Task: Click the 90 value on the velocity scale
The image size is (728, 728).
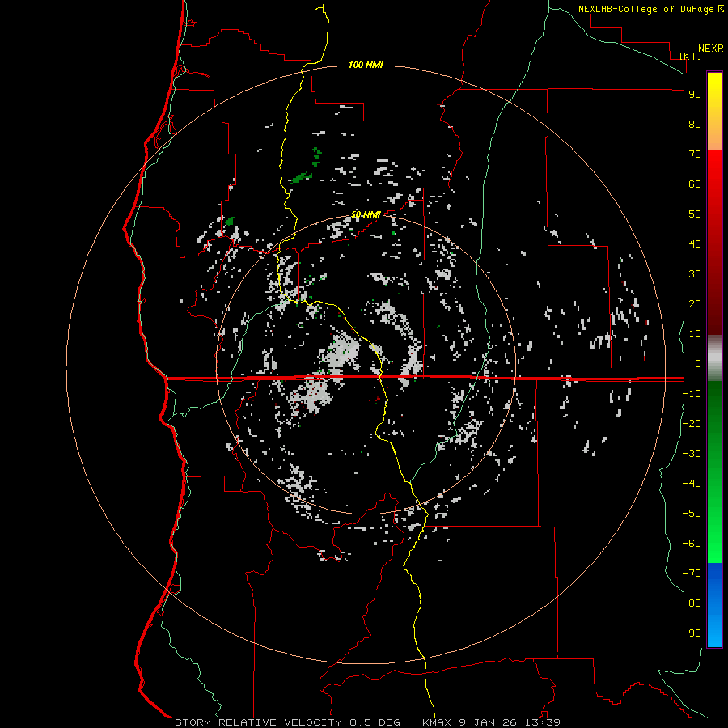Action: [x=695, y=95]
